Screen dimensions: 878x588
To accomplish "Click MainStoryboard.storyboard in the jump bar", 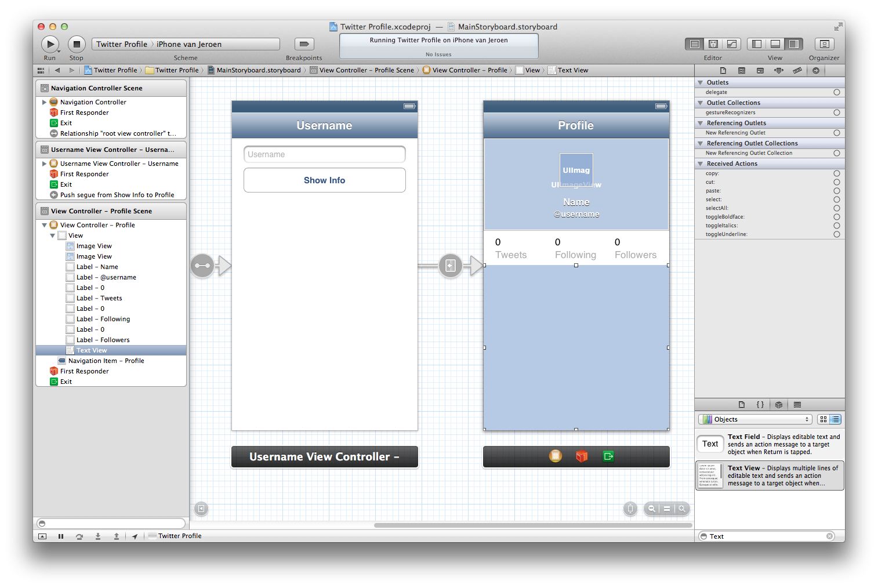I will pos(254,70).
